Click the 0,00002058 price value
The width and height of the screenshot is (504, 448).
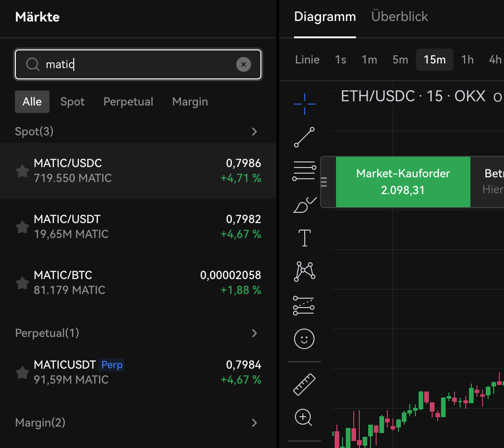(x=231, y=275)
